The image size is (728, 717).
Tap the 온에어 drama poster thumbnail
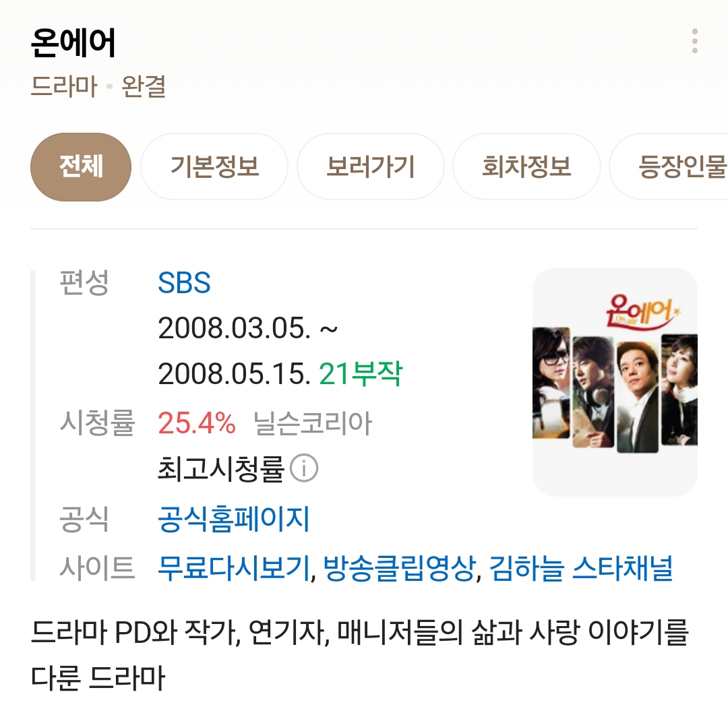[x=615, y=381]
